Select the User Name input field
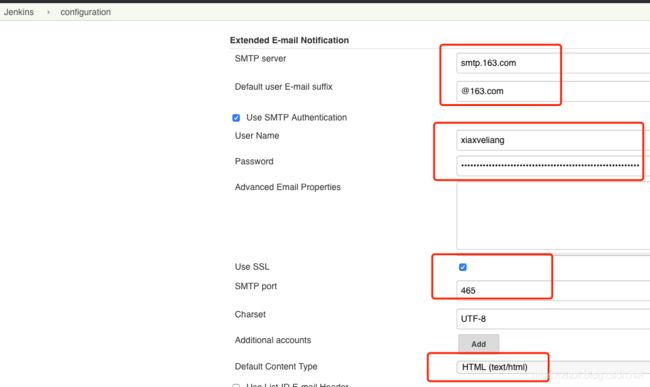The width and height of the screenshot is (650, 387). [x=553, y=140]
